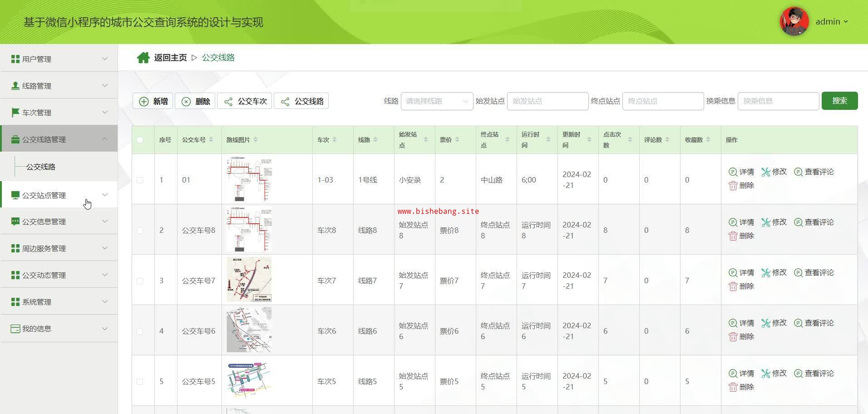Click the 详情 icon in row 1

pos(733,172)
